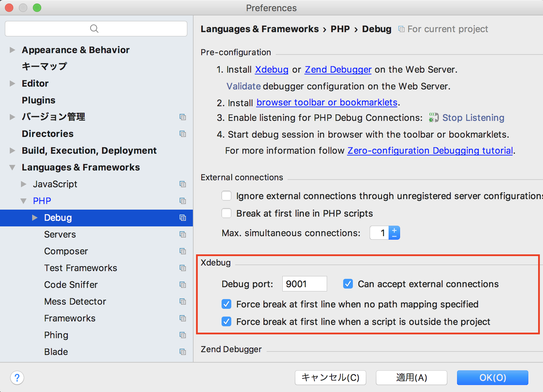The image size is (543, 392).
Task: Click the Debug port input field
Action: (304, 284)
